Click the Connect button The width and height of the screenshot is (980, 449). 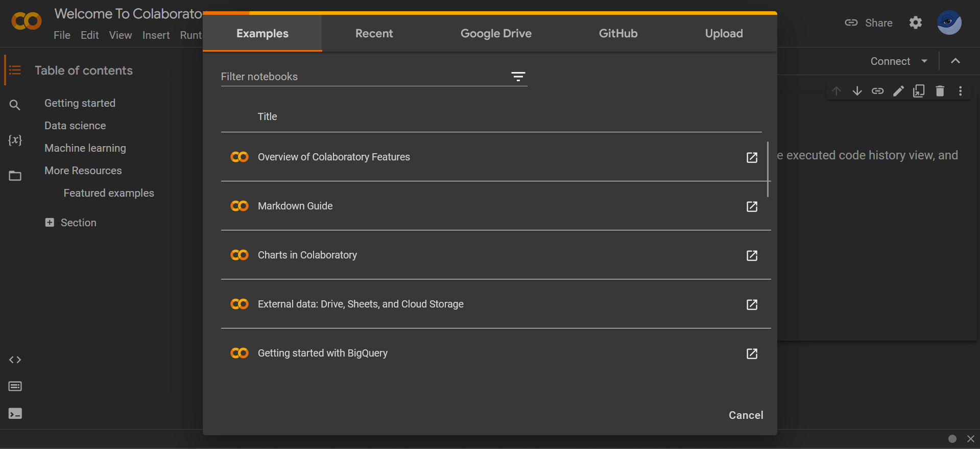890,61
